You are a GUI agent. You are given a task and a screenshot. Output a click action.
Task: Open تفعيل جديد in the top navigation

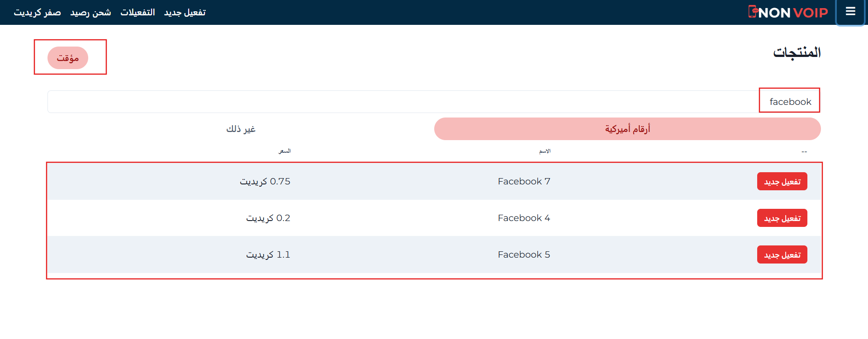coord(185,12)
